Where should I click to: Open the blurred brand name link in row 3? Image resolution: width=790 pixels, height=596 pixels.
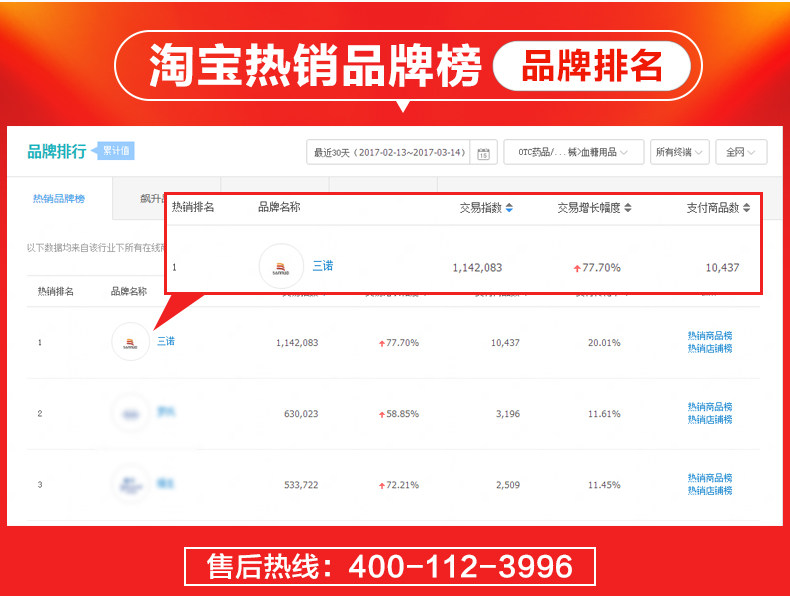[x=165, y=484]
